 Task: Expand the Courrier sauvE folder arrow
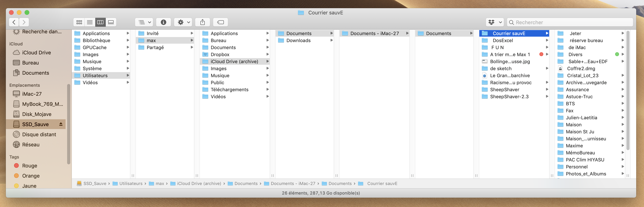(547, 34)
